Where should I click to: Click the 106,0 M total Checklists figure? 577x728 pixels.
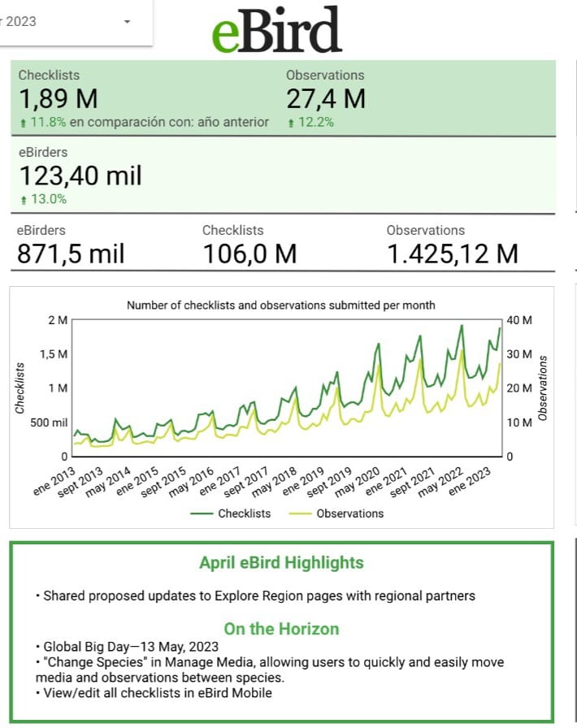(249, 253)
